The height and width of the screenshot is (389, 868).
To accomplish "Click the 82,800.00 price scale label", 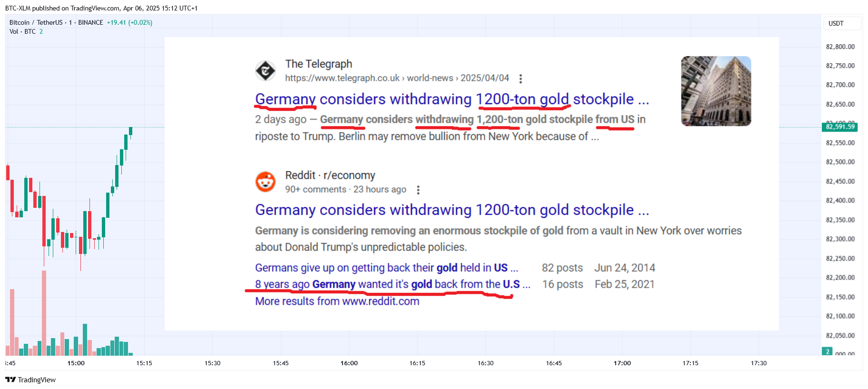I will [x=840, y=47].
